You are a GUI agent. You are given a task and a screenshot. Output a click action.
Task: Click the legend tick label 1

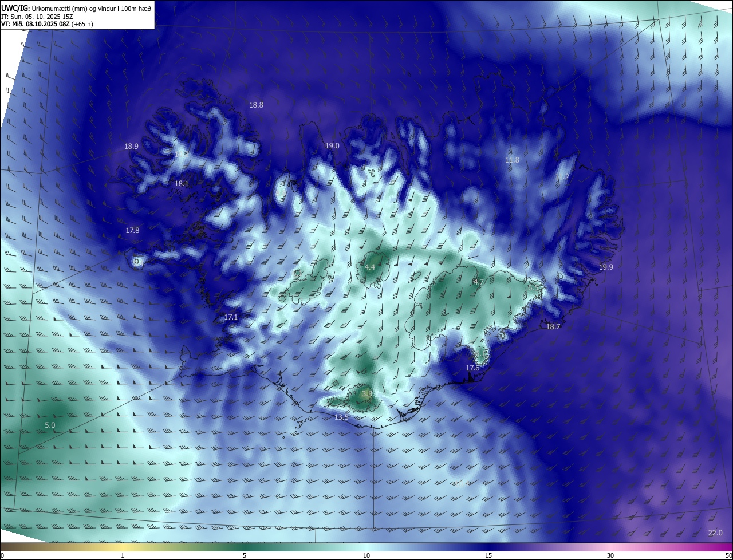tap(123, 556)
